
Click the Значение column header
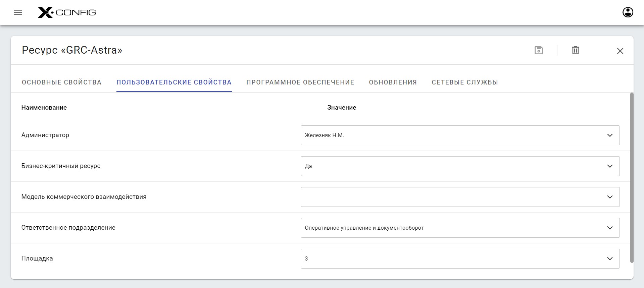(342, 108)
